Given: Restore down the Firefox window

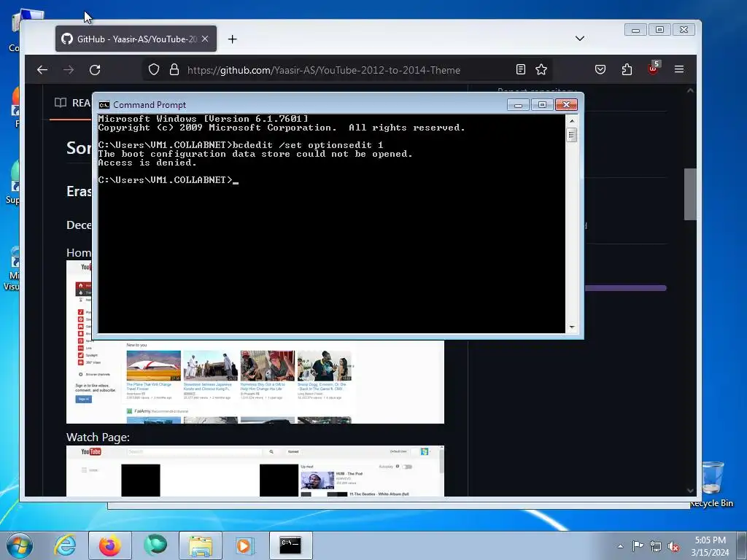Looking at the screenshot, I should [x=659, y=29].
